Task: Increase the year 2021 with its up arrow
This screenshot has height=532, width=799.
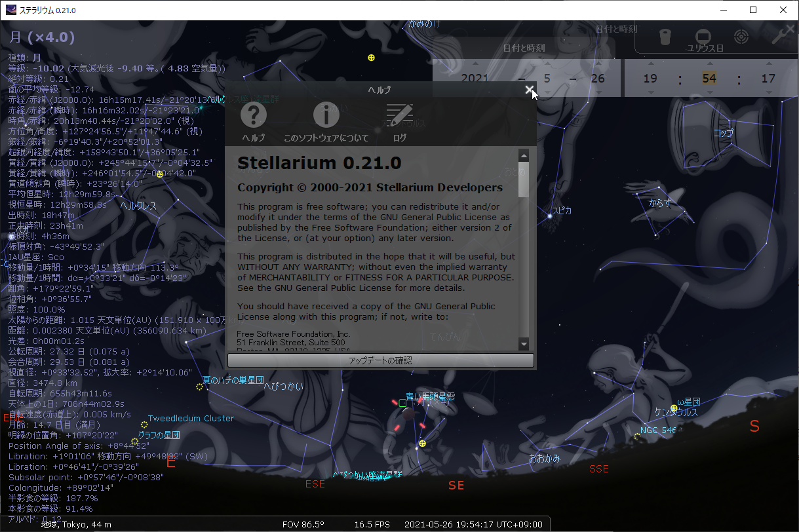Action: click(477, 63)
